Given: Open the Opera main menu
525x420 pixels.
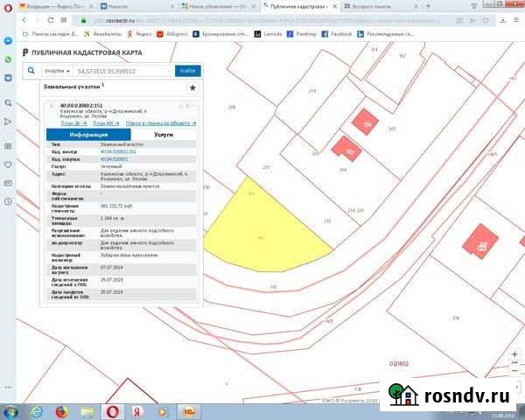Looking at the screenshot, I should (x=7, y=5).
